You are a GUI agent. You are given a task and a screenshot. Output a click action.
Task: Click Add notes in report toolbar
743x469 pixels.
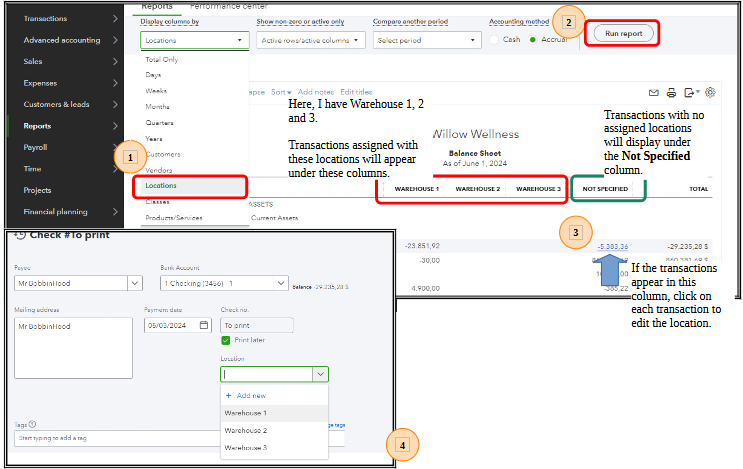click(316, 92)
